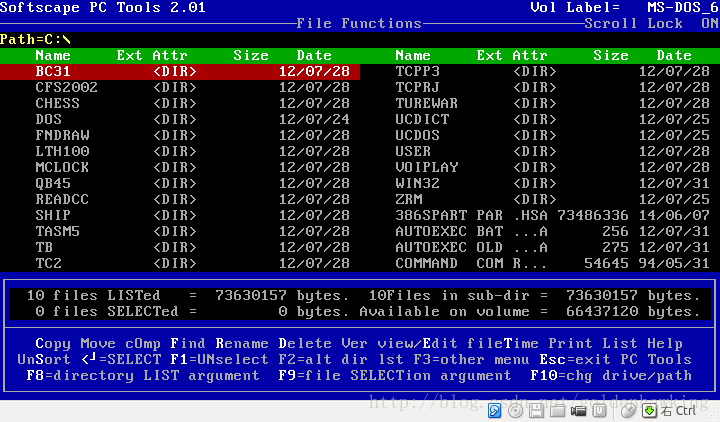Select the TC2 directory entry
Viewport: 720px width, 422px height.
point(192,264)
